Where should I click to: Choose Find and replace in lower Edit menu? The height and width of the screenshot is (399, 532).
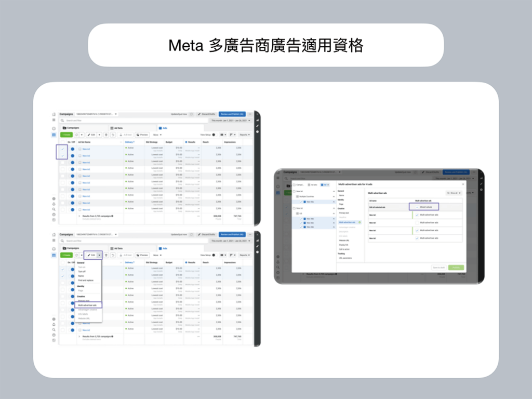tap(86, 280)
